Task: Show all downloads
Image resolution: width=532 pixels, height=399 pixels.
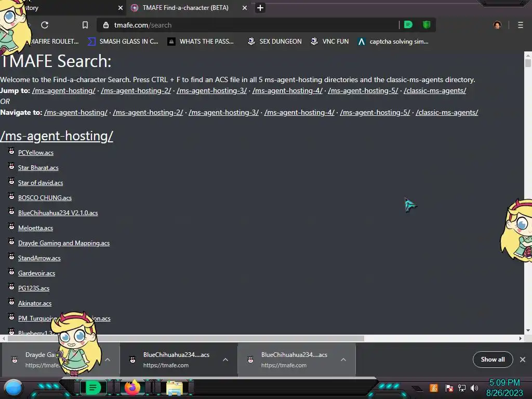Action: point(493,360)
